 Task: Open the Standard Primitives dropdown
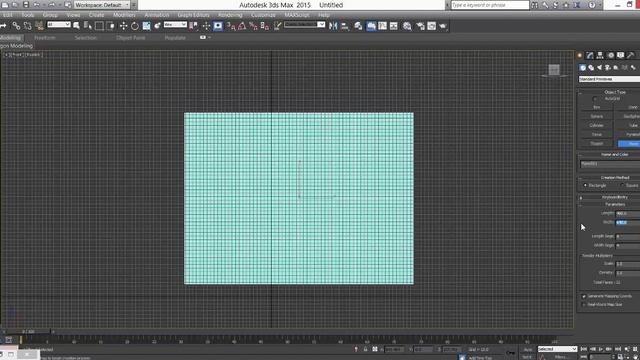pyautogui.click(x=609, y=79)
